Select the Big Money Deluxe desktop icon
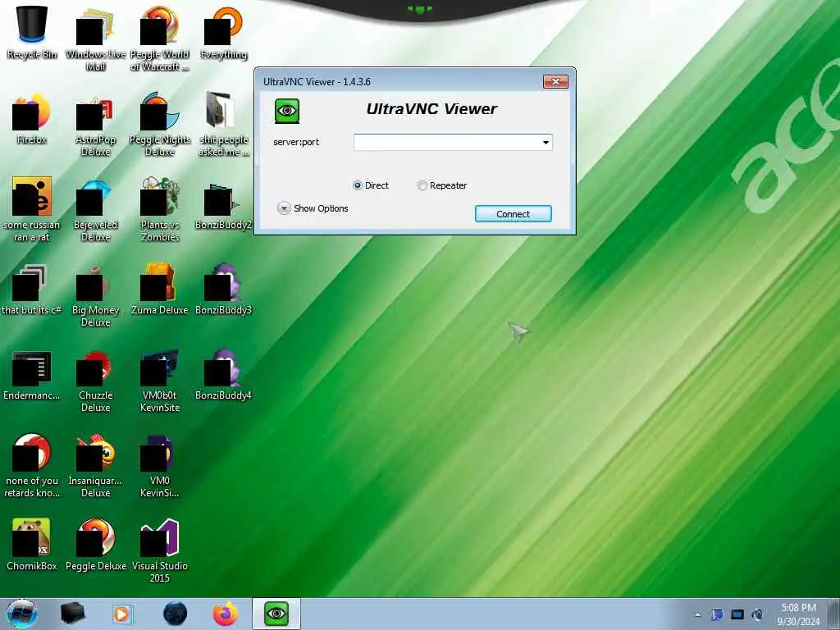The width and height of the screenshot is (840, 630). click(95, 295)
